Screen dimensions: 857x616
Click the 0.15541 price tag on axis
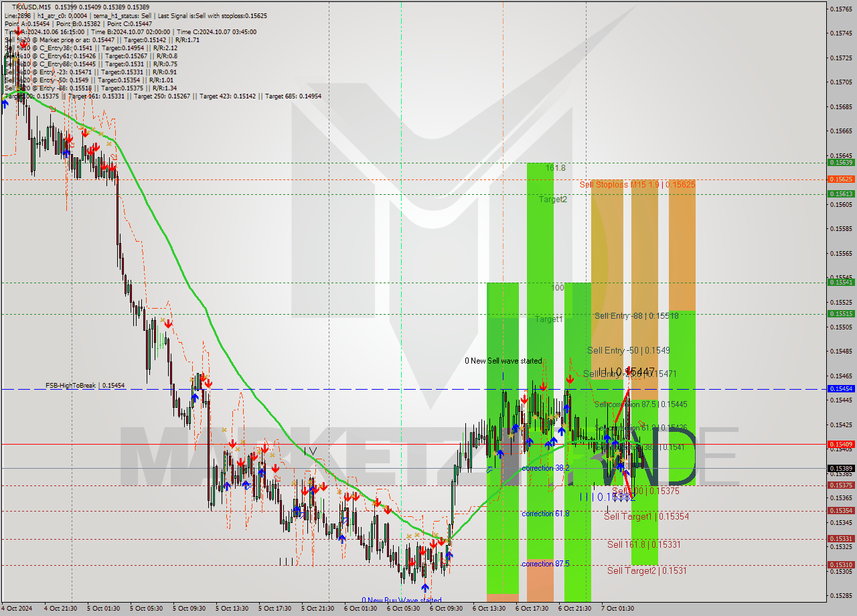841,283
